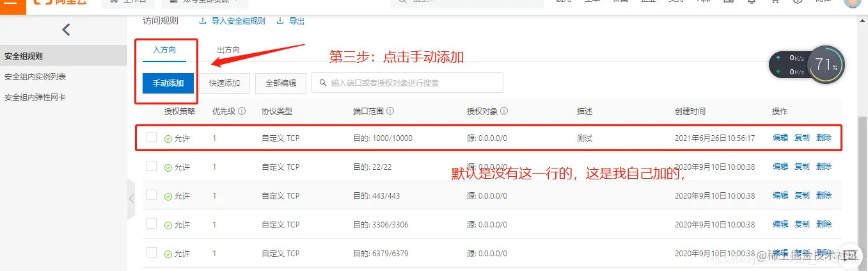The width and height of the screenshot is (868, 271).
Task: Click the 协议类型 column header
Action: pos(277,111)
